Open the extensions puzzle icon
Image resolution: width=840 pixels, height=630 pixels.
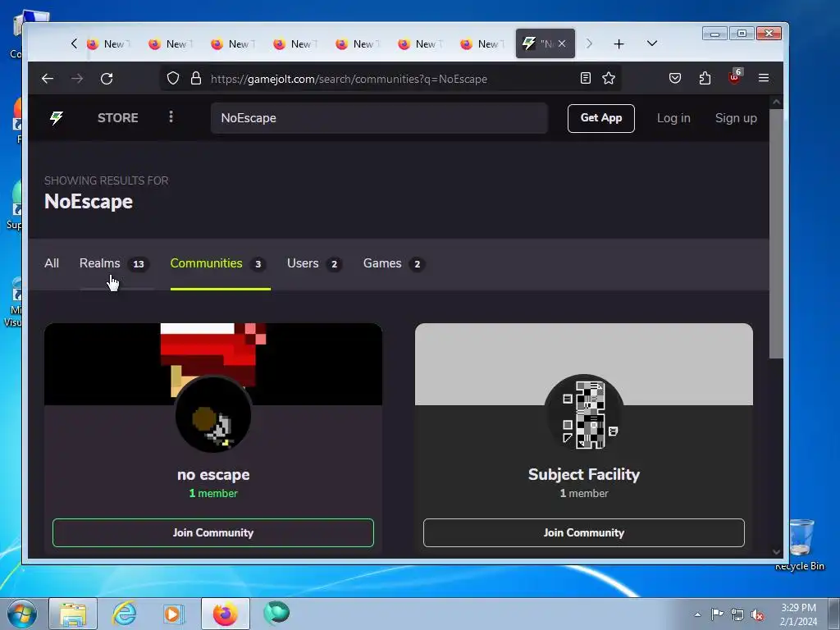(x=705, y=78)
